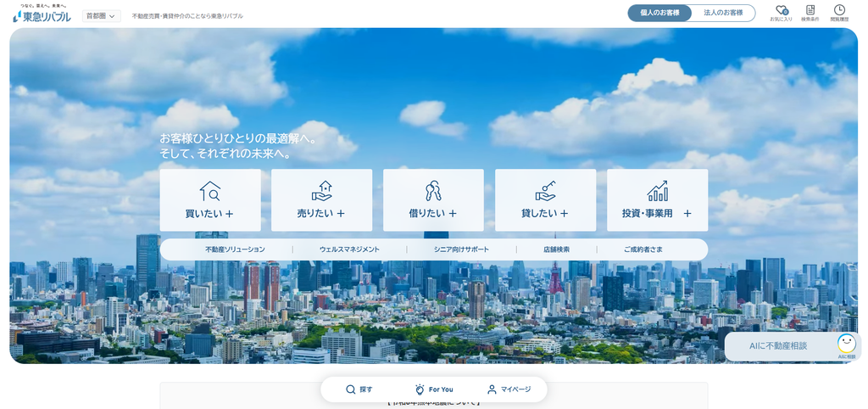Click the growth chart icon for 投資・事業用
This screenshot has height=409, width=868.
pos(657,191)
